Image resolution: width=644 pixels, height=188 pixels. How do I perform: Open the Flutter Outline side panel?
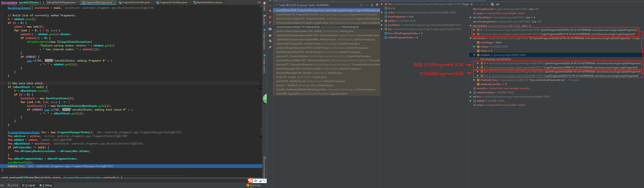264,64
